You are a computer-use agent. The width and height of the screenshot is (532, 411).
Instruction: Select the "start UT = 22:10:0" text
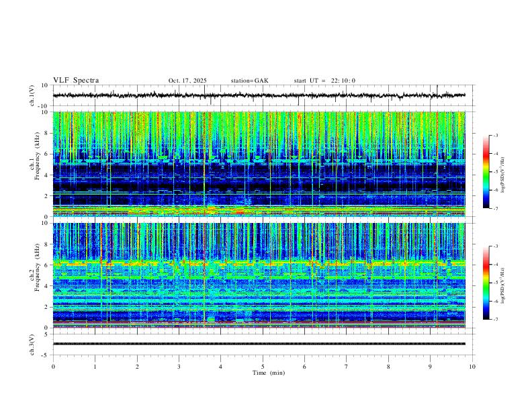[x=324, y=81]
